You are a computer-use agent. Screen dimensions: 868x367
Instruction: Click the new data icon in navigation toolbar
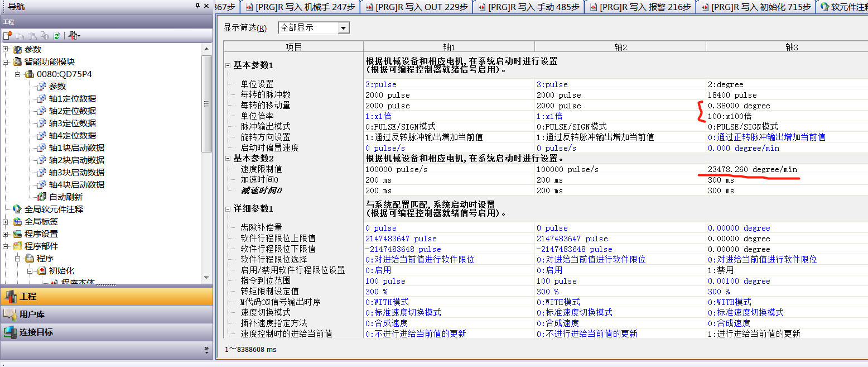(x=7, y=36)
